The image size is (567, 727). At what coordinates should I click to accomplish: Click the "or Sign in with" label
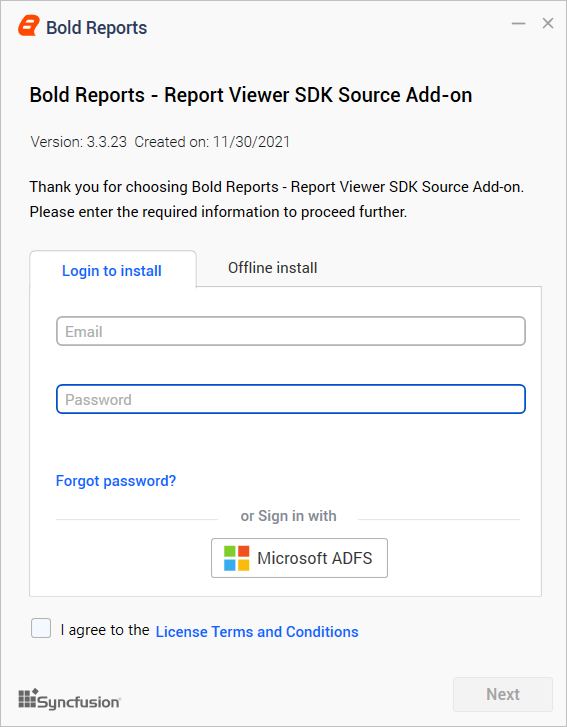pyautogui.click(x=288, y=516)
